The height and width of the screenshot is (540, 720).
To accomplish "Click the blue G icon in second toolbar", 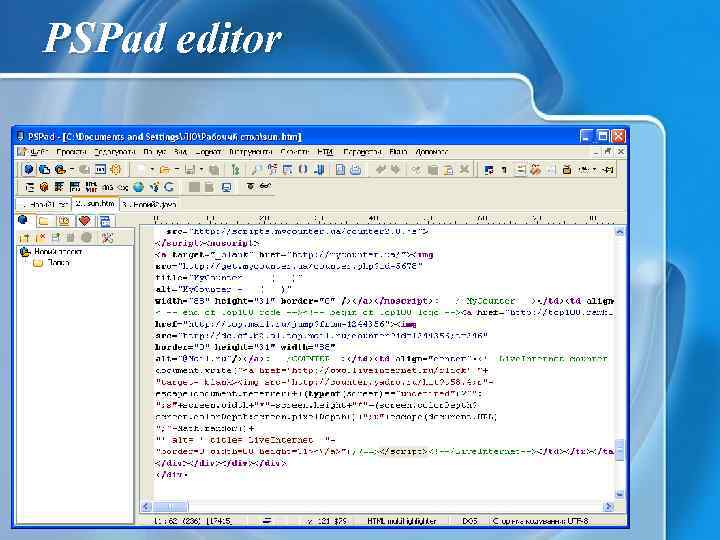I will (169, 187).
